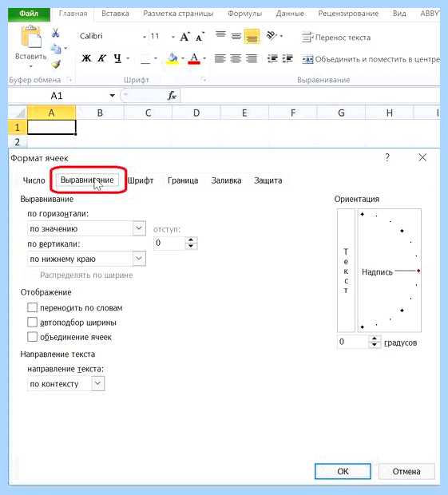Apply fill color bucket icon
This screenshot has height=495, width=448.
[172, 58]
